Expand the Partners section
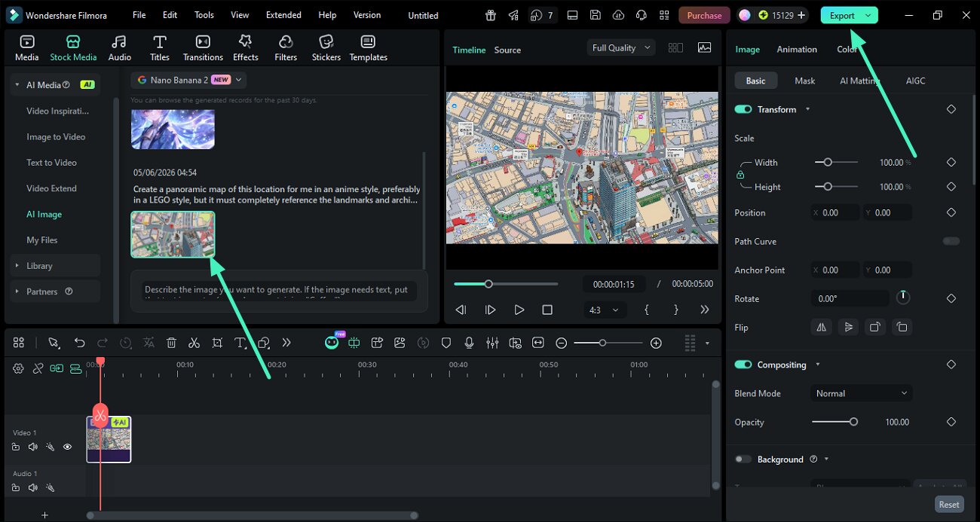980x522 pixels. click(x=17, y=292)
